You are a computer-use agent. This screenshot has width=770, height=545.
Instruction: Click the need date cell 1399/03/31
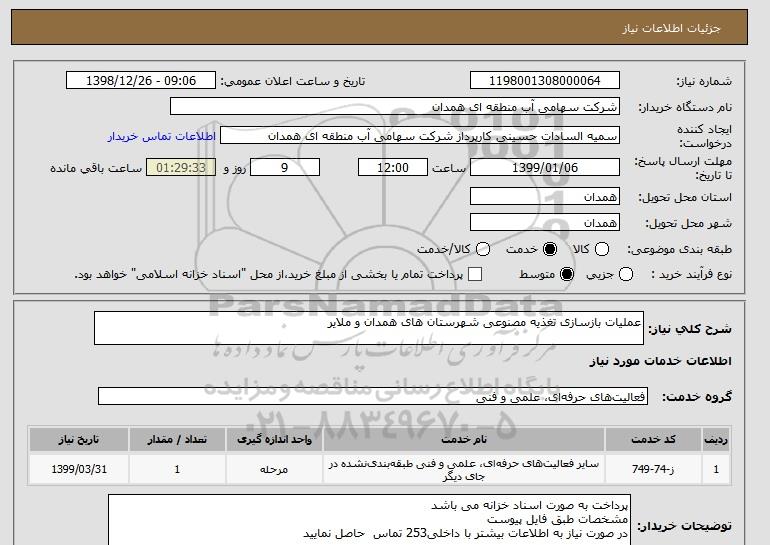tap(79, 469)
